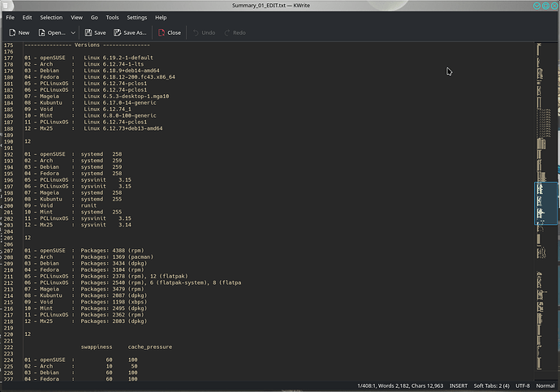
Task: Open the UTF-8 encoding selector
Action: [x=523, y=386]
